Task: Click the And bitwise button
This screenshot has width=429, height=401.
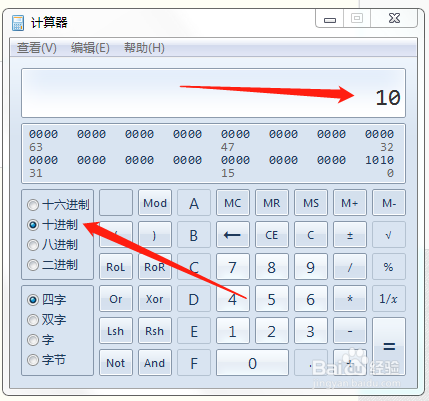Action: coord(155,363)
